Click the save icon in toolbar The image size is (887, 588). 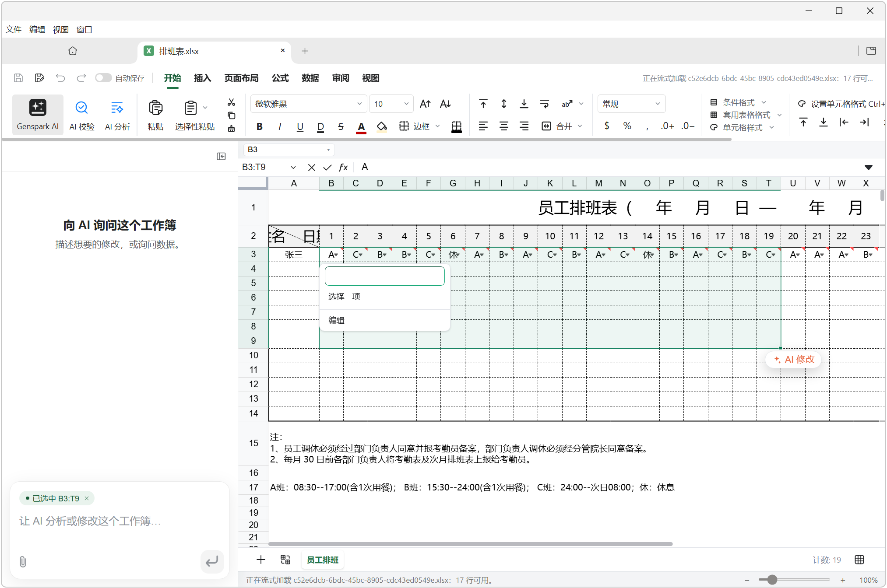click(18, 78)
